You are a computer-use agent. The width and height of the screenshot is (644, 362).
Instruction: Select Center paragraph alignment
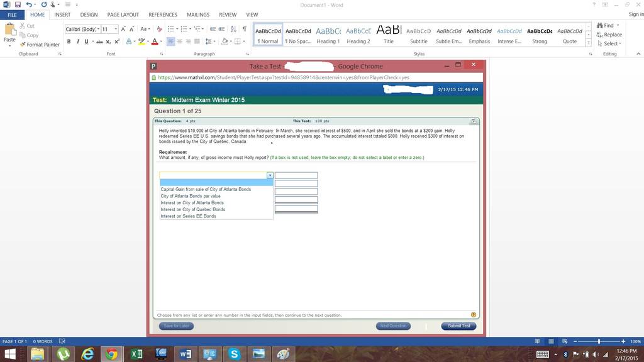(x=179, y=41)
